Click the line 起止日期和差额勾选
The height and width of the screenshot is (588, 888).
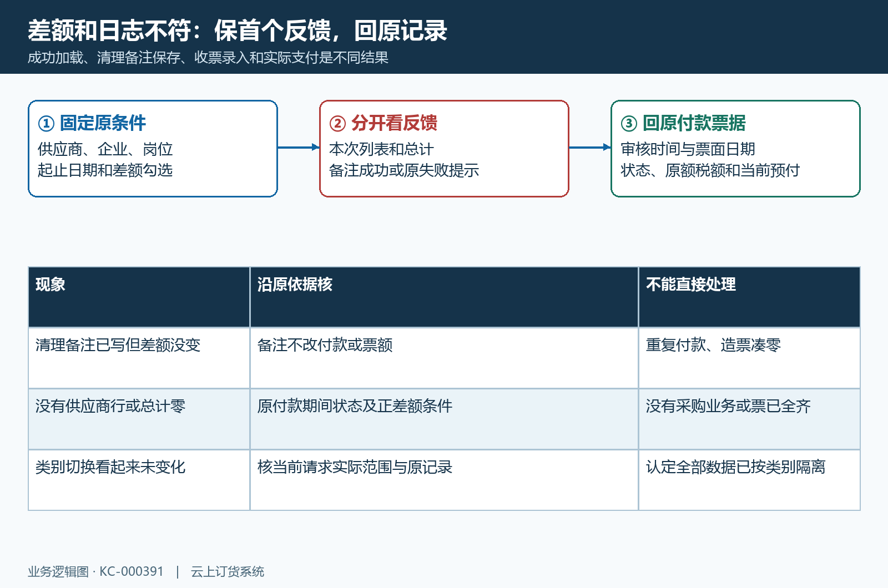pos(105,170)
